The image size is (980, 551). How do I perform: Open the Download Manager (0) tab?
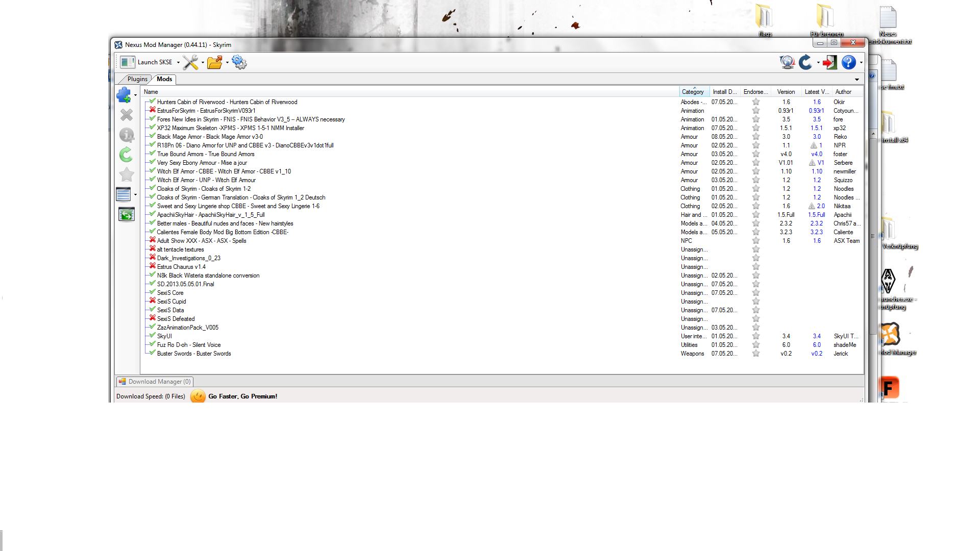[155, 382]
